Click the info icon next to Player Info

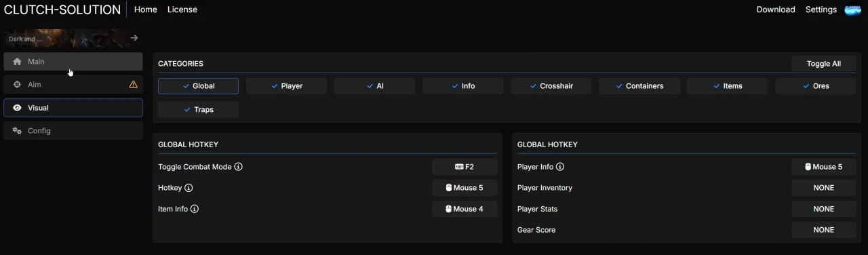coord(560,167)
